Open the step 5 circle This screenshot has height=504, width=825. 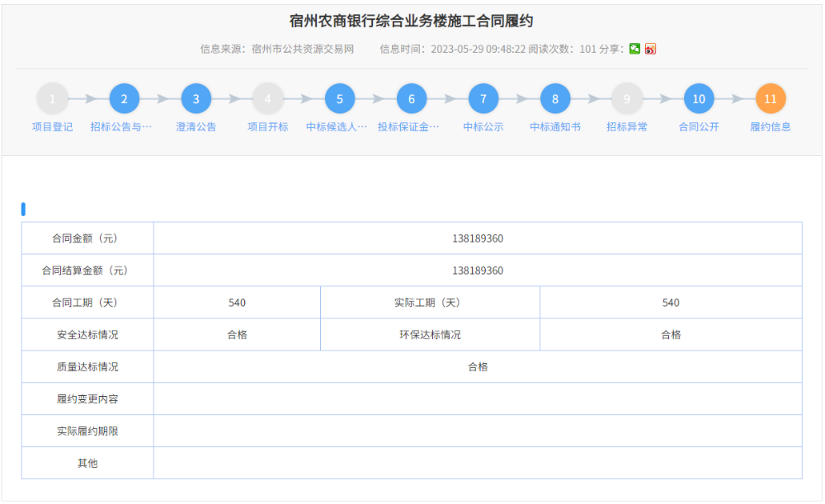pos(339,98)
